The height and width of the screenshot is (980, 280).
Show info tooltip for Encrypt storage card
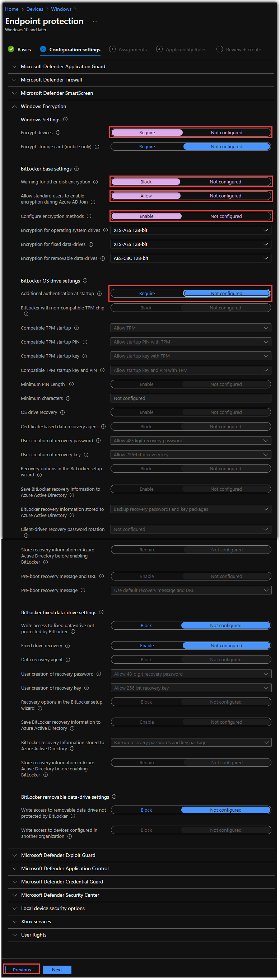[97, 147]
